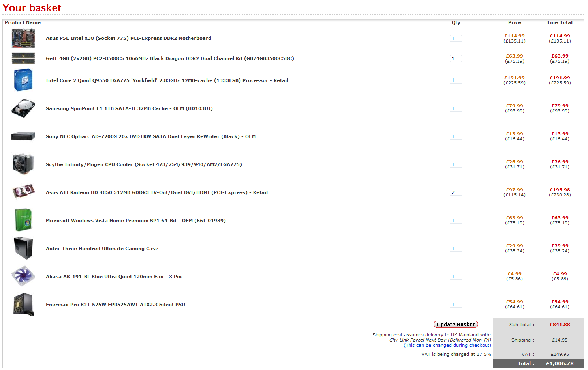This screenshot has height=370, width=588.
Task: Click the Antec Three Hundred Ultimate Gaming Case name
Action: click(102, 249)
